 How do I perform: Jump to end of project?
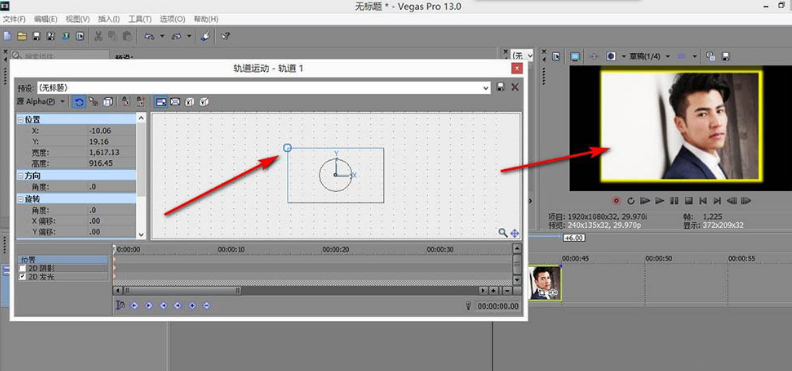tap(717, 200)
